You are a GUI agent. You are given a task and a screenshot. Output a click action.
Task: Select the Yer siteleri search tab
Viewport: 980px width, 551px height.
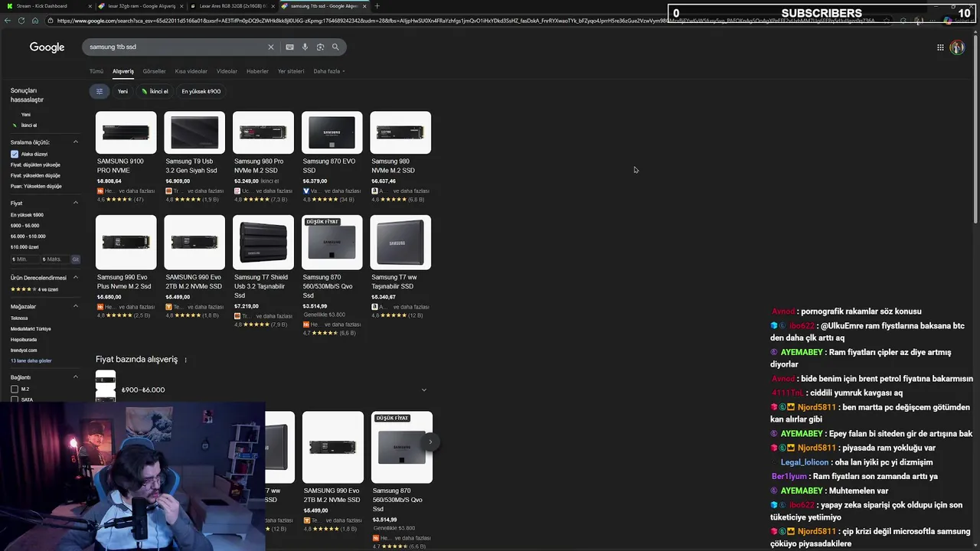pos(291,71)
